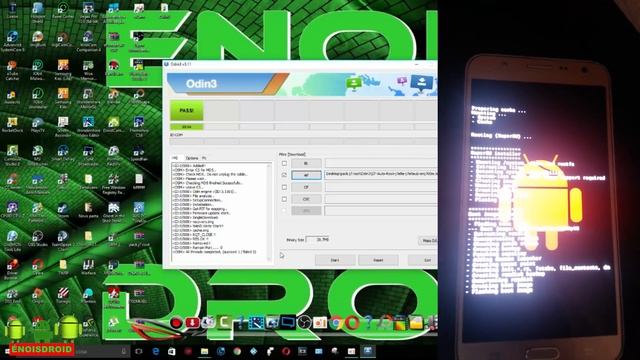
Task: Switch to the Log tab in Odin
Action: click(x=175, y=158)
